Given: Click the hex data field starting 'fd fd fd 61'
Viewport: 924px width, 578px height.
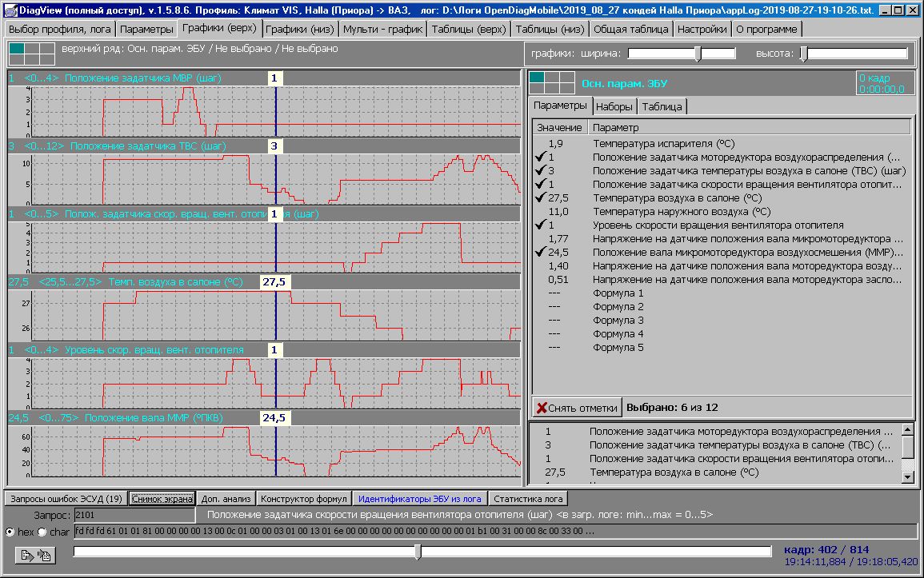Looking at the screenshot, I should coord(495,531).
